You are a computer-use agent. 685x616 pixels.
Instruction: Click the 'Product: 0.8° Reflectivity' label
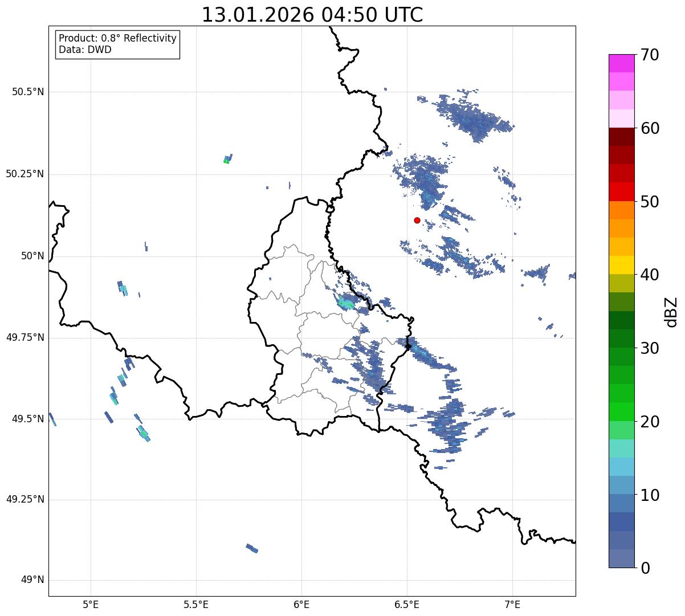118,38
